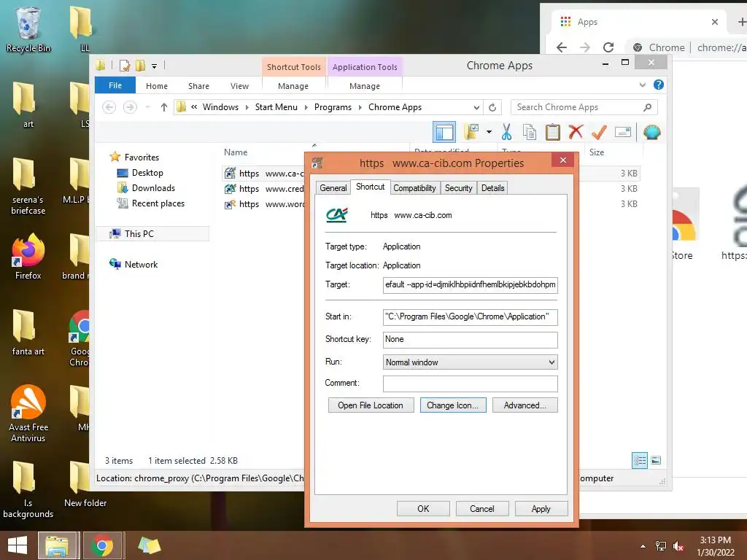Refresh the Chrome Apps folder view
The height and width of the screenshot is (560, 747).
point(492,107)
